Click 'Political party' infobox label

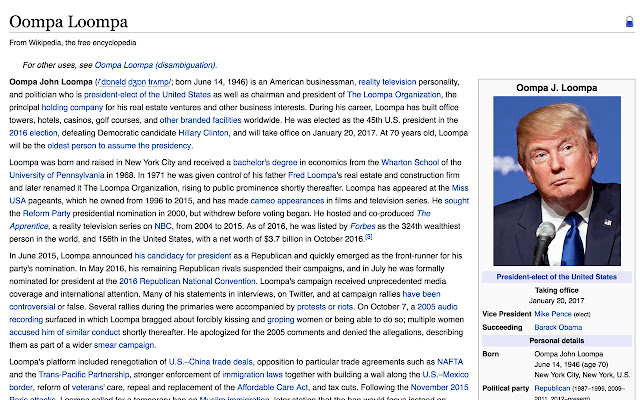click(506, 389)
